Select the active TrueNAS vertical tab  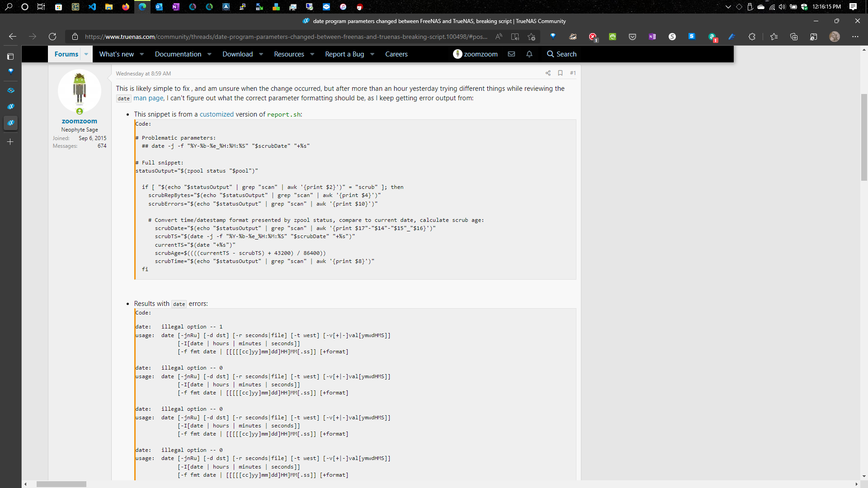pyautogui.click(x=10, y=122)
